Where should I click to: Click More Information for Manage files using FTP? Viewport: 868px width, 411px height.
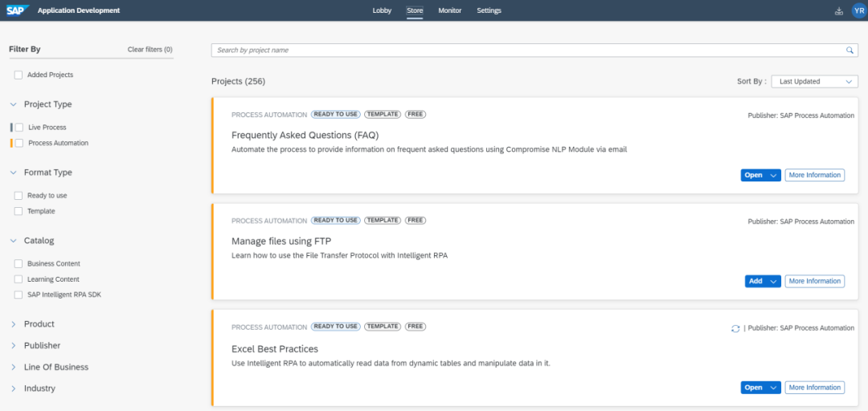[815, 281]
